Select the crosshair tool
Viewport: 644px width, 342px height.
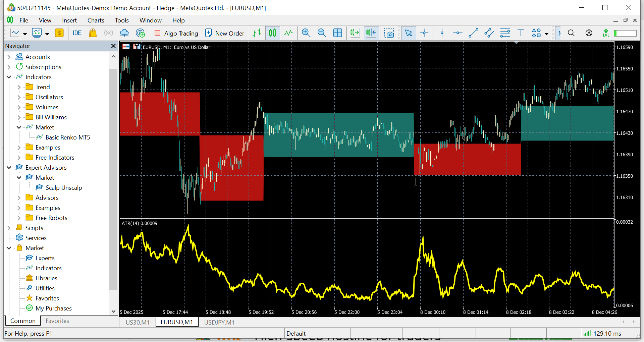424,33
